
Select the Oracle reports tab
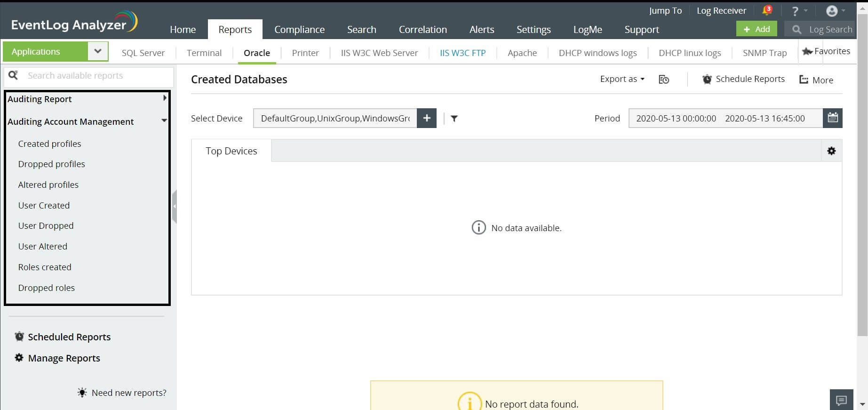[257, 53]
